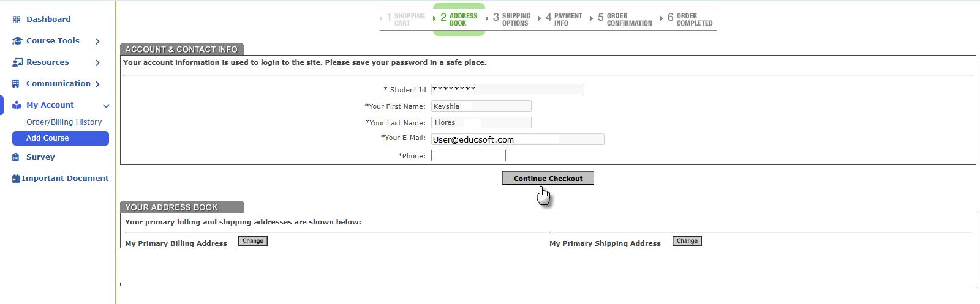
Task: Focus the Your E-Mail text field
Action: 517,139
